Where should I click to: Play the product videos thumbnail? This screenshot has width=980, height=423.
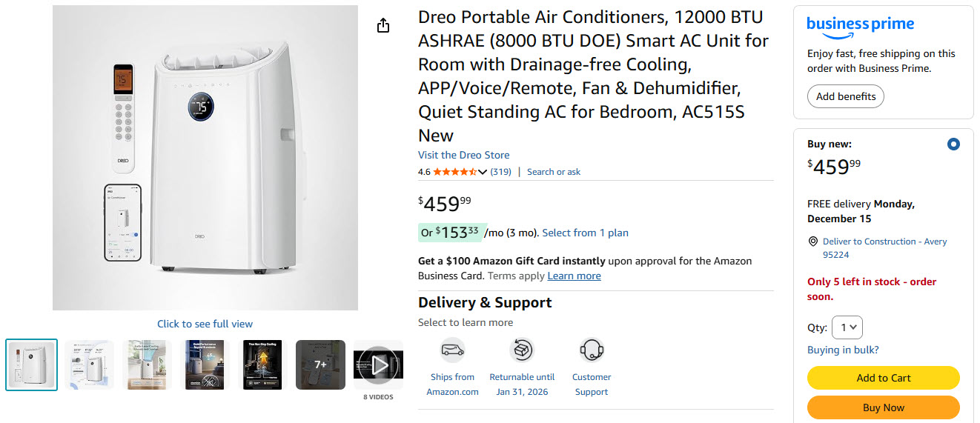tap(378, 364)
